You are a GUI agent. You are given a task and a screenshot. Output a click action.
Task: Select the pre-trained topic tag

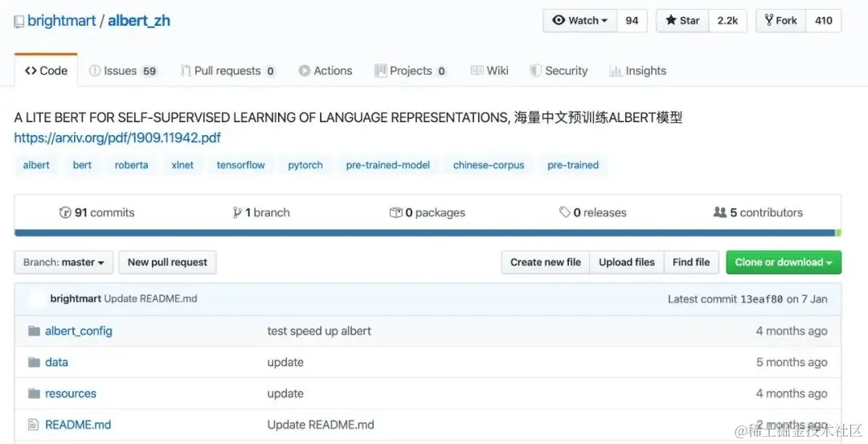(x=573, y=165)
